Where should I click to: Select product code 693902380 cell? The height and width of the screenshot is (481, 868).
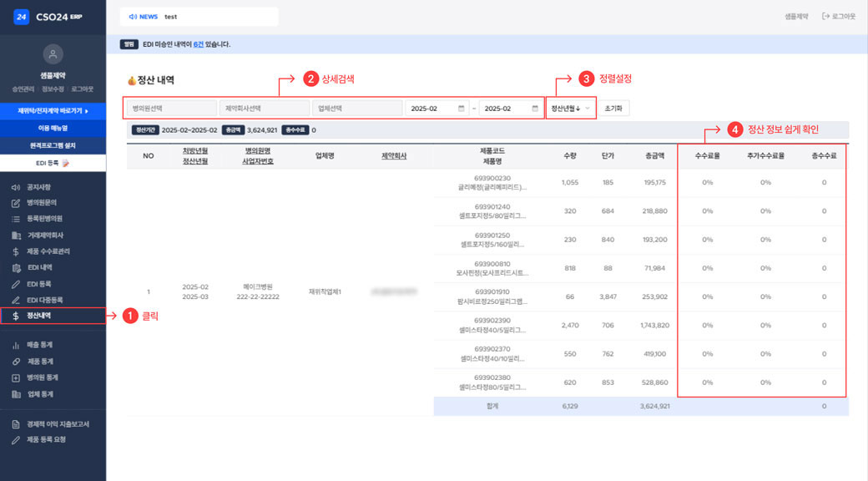tap(492, 378)
